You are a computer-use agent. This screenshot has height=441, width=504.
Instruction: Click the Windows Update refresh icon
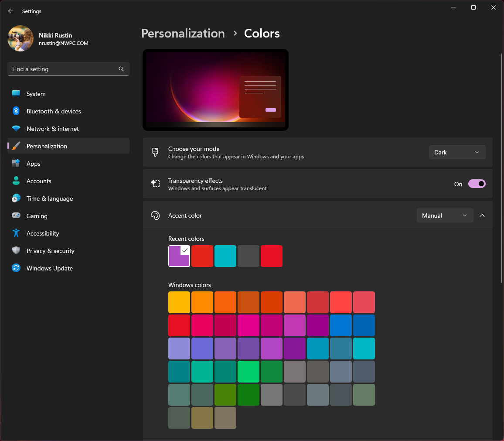coord(16,268)
